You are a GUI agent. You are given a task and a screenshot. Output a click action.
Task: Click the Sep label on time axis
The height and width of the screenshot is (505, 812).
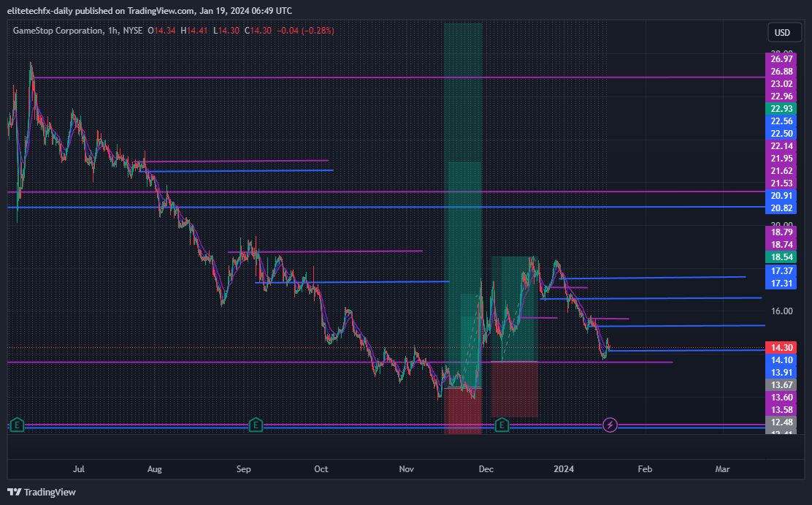coord(243,469)
